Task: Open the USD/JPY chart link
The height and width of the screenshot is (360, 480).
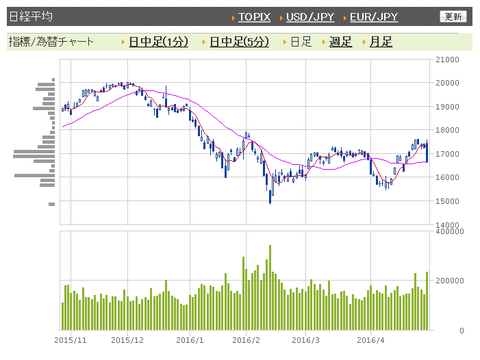Action: coord(310,17)
